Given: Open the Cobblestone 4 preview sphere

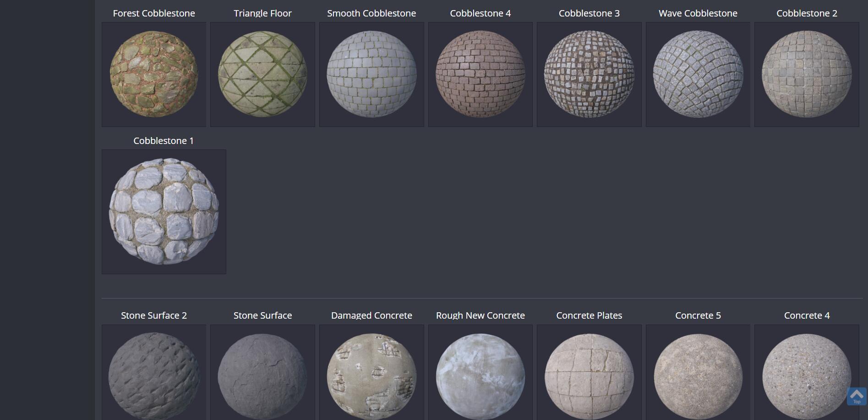Looking at the screenshot, I should pyautogui.click(x=480, y=74).
